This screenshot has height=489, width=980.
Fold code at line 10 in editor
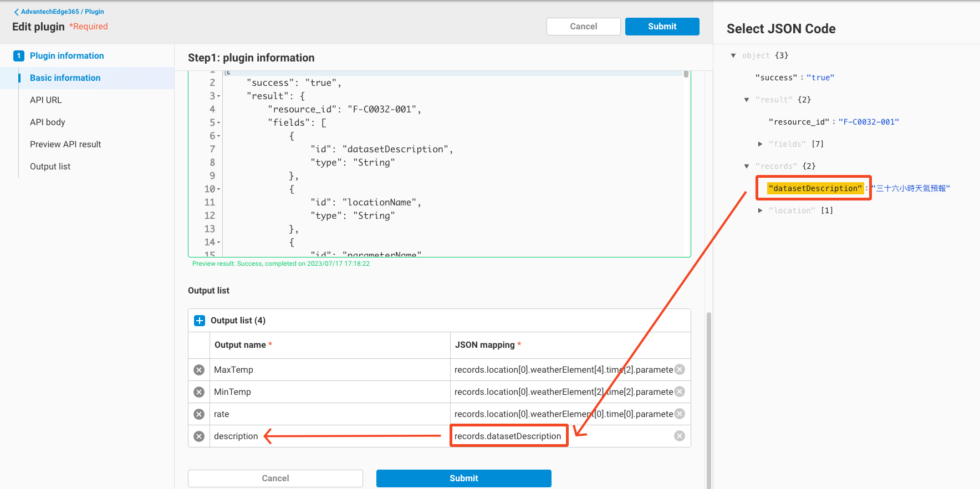pyautogui.click(x=219, y=189)
